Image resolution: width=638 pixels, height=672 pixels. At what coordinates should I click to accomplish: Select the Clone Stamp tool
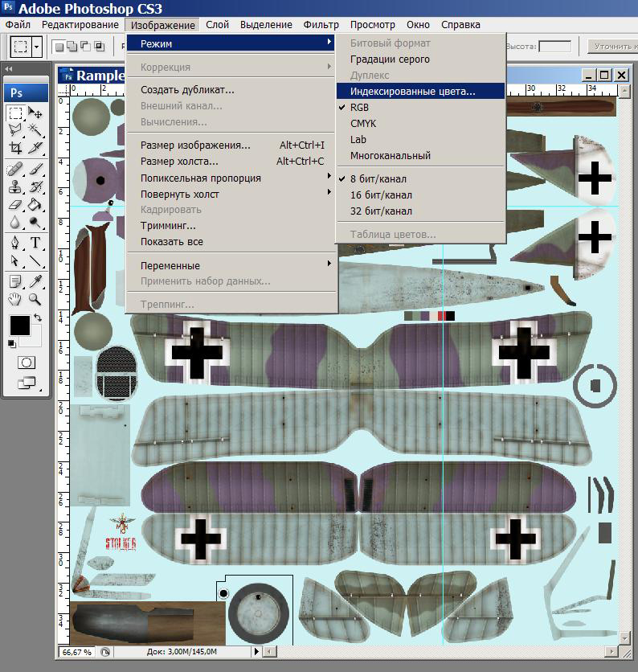coord(15,186)
